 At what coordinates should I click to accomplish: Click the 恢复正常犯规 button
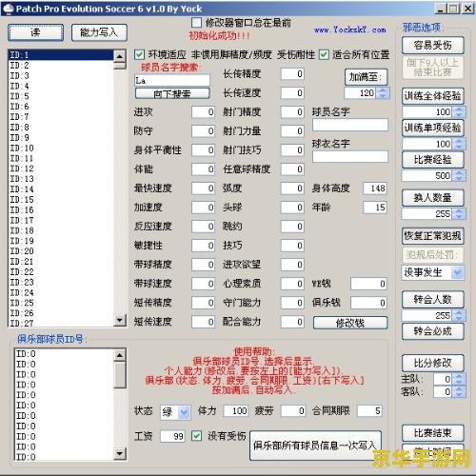point(432,236)
